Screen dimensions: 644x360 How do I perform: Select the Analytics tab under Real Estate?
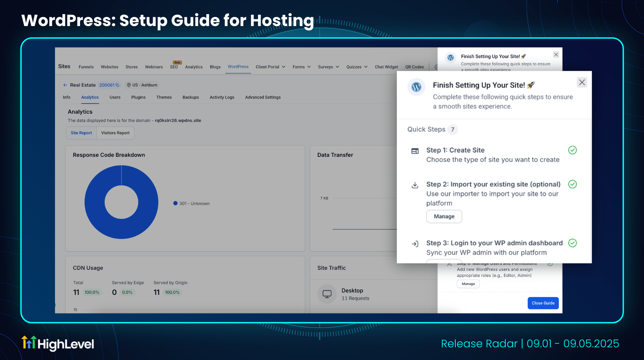click(90, 97)
